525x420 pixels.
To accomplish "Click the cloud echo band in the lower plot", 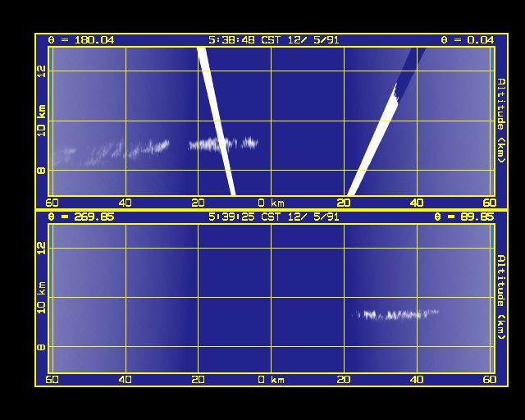I will [x=395, y=315].
